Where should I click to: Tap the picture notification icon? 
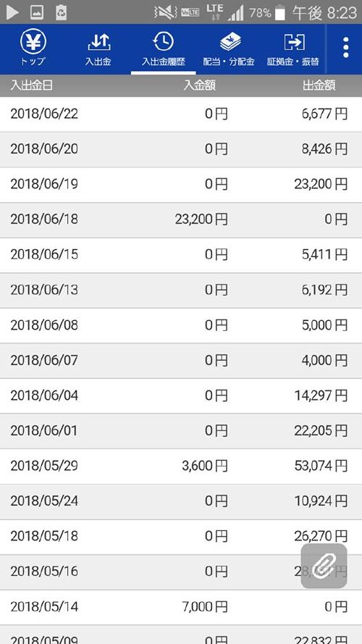tap(37, 13)
